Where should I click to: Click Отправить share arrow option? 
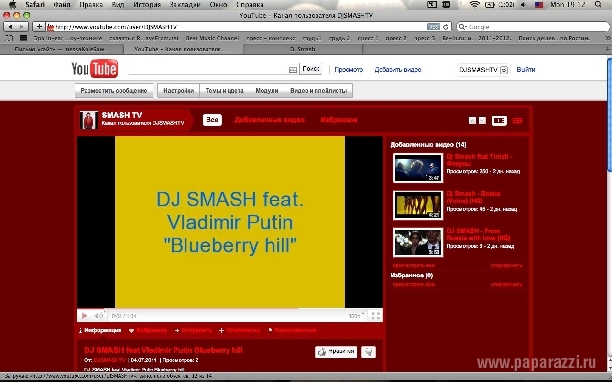[193, 330]
